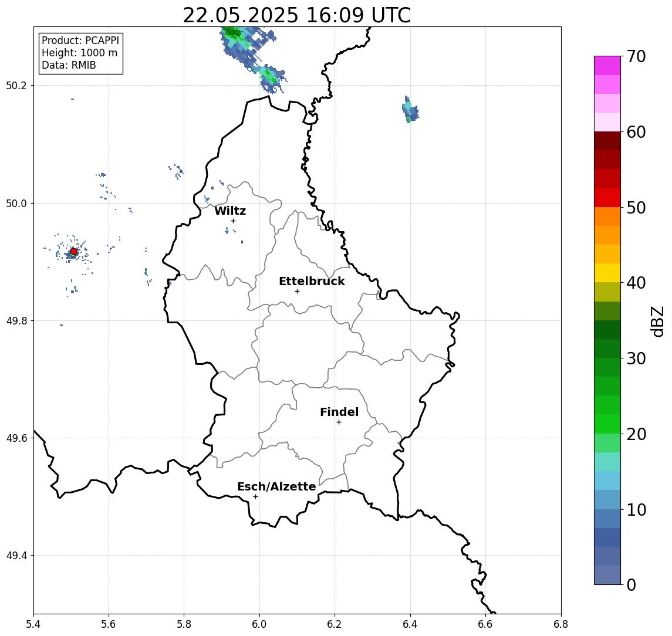The height and width of the screenshot is (636, 672).
Task: Click the colorbar tick label 70
Action: [636, 56]
